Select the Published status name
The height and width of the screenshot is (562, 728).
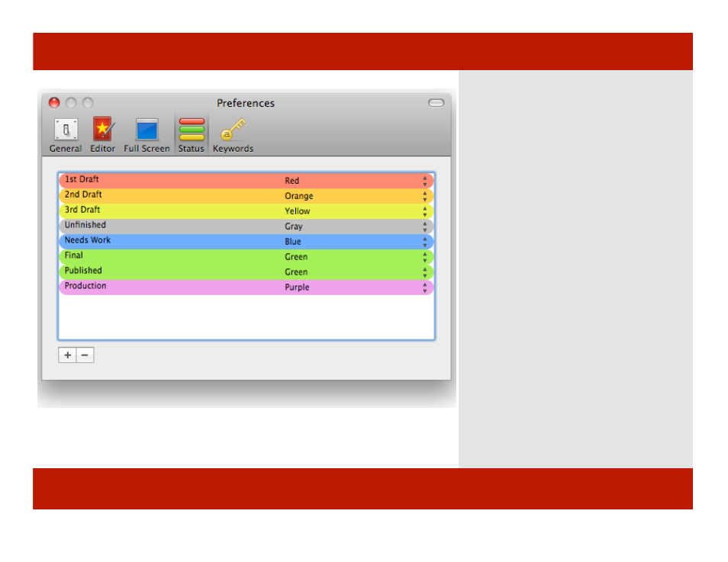[x=83, y=271]
